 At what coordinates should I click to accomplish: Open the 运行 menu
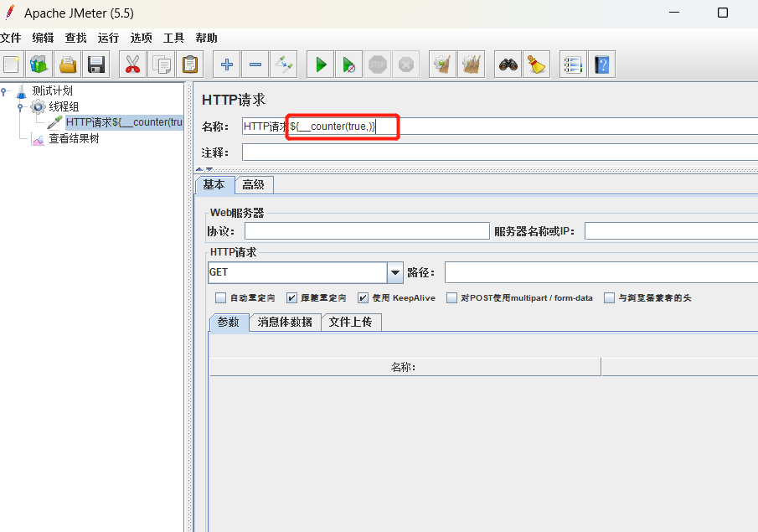(x=108, y=39)
